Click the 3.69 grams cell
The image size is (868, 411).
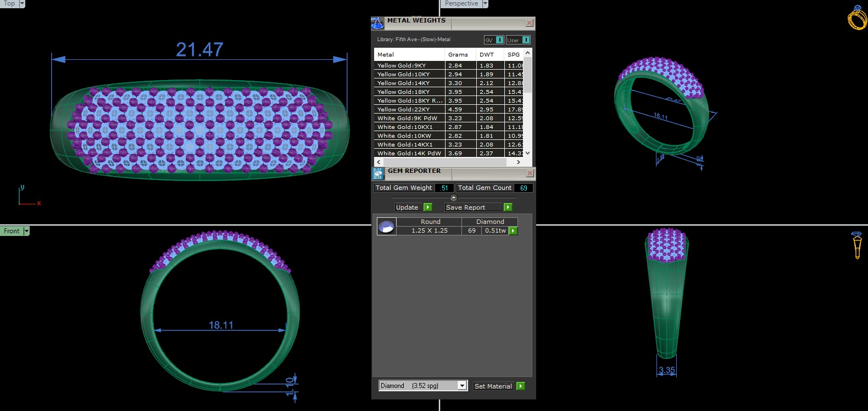pyautogui.click(x=460, y=153)
